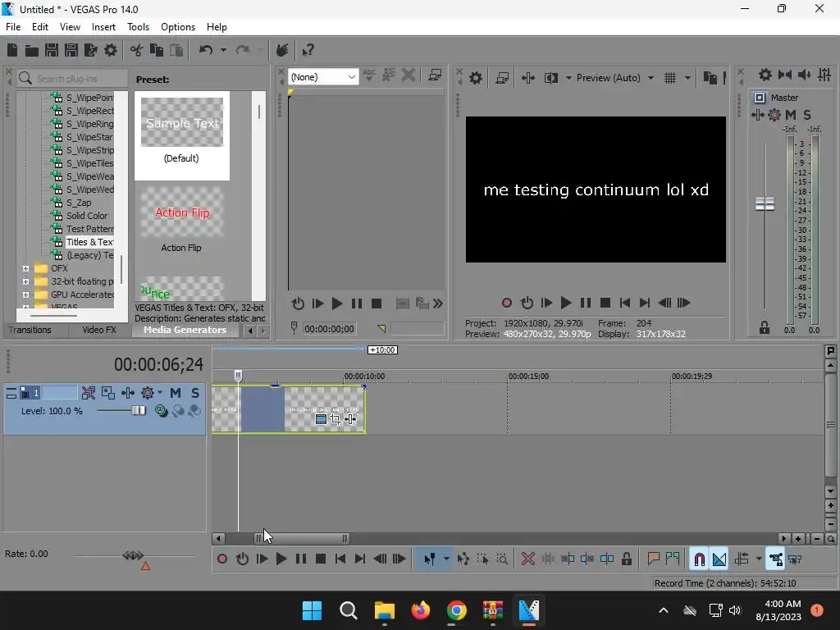Solo the Master bus
Viewport: 840px width, 630px height.
807,115
